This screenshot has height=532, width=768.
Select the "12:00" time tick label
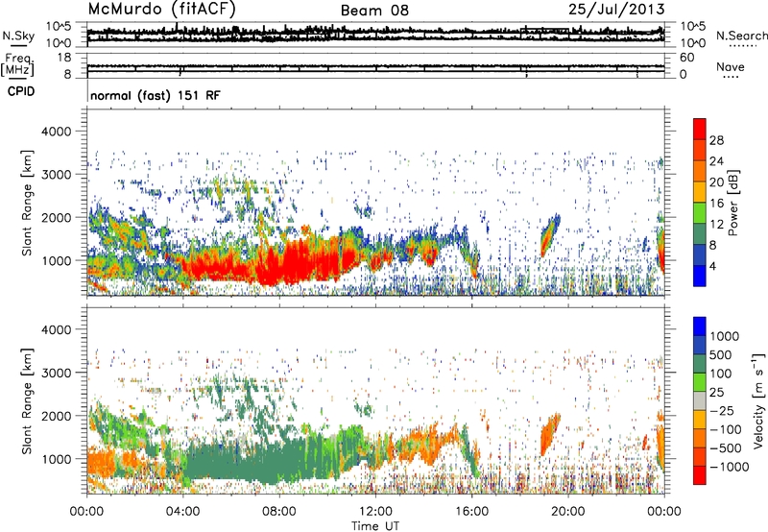[x=375, y=512]
